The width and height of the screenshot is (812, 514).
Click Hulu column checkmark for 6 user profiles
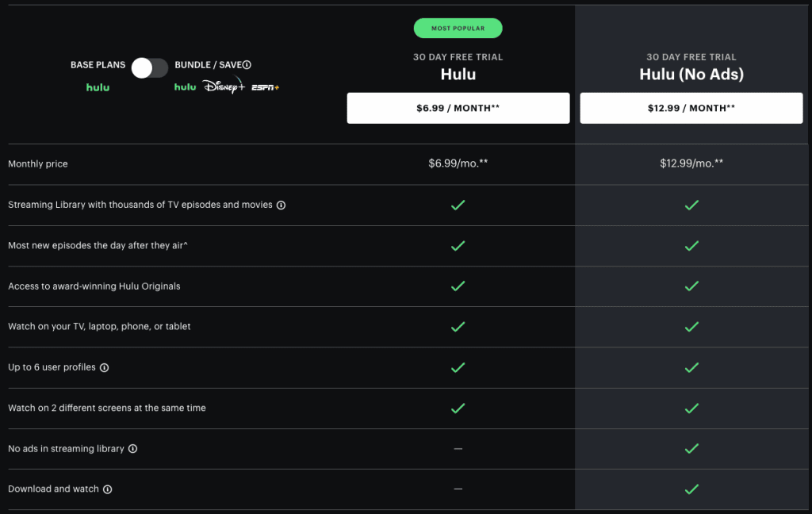[x=458, y=368]
